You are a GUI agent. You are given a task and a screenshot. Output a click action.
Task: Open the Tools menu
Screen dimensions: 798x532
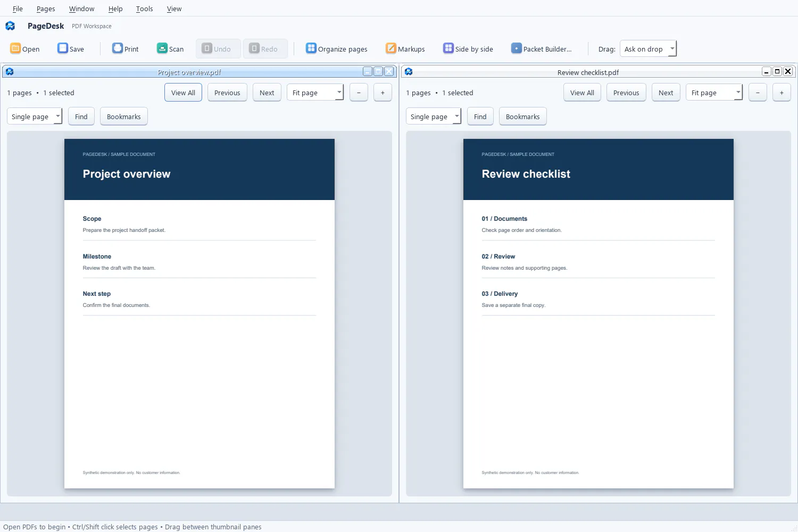coord(144,9)
